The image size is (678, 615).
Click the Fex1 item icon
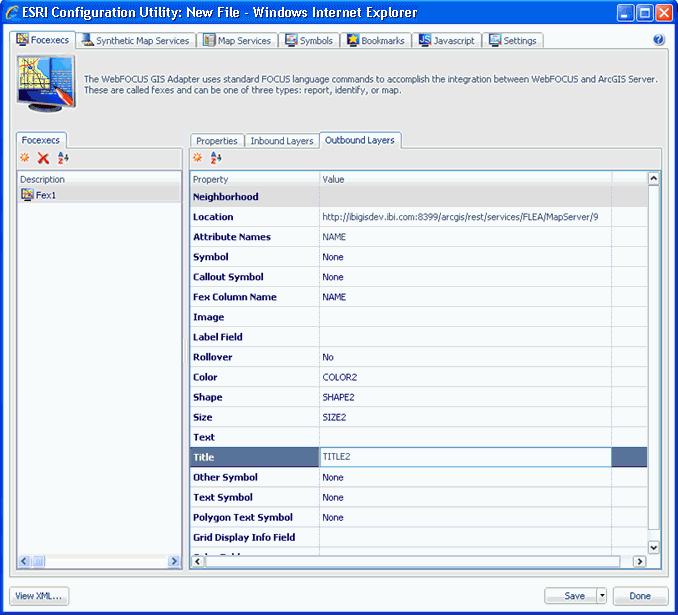27,195
